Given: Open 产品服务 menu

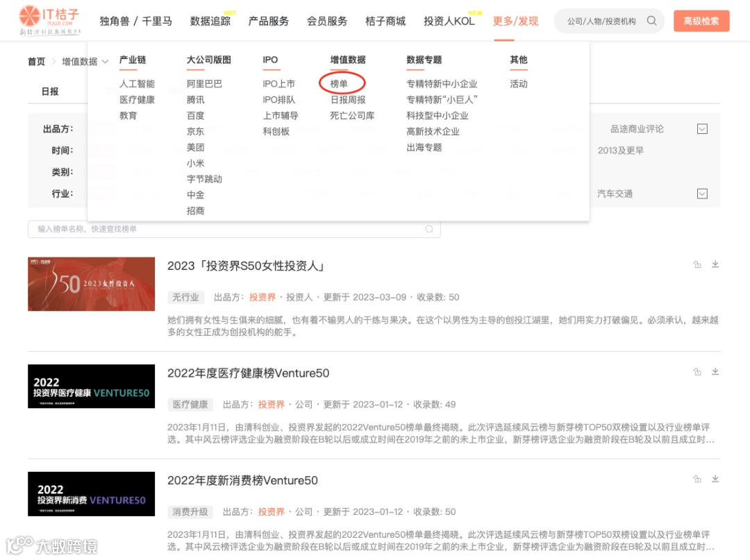Looking at the screenshot, I should (x=269, y=21).
